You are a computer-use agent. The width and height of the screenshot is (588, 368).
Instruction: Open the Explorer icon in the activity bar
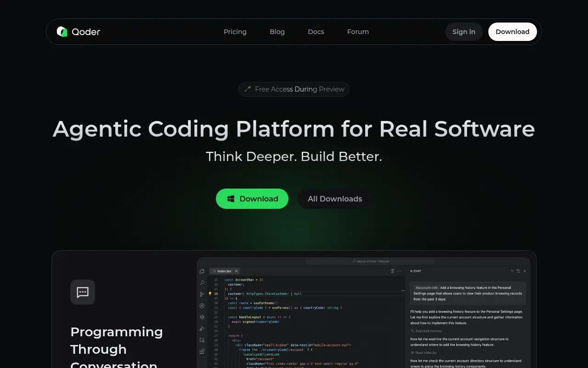point(202,271)
